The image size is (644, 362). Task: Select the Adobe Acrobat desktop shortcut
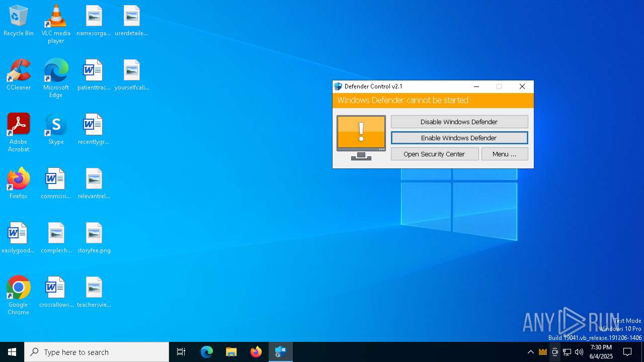click(x=19, y=133)
